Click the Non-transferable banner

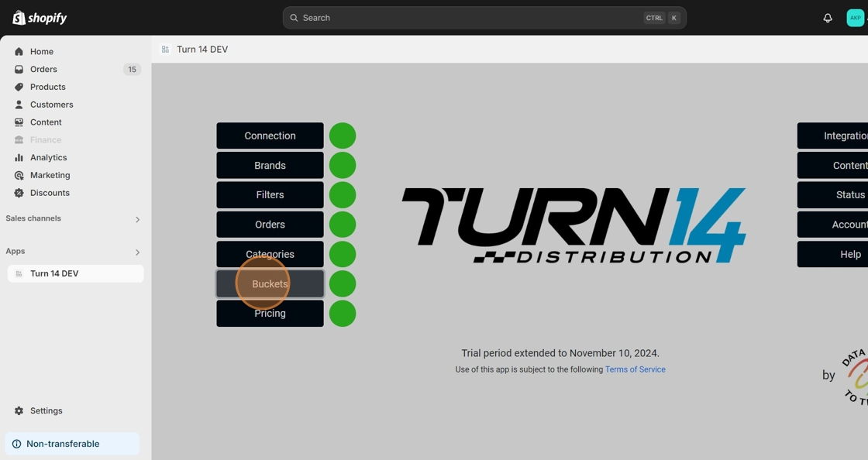click(72, 444)
